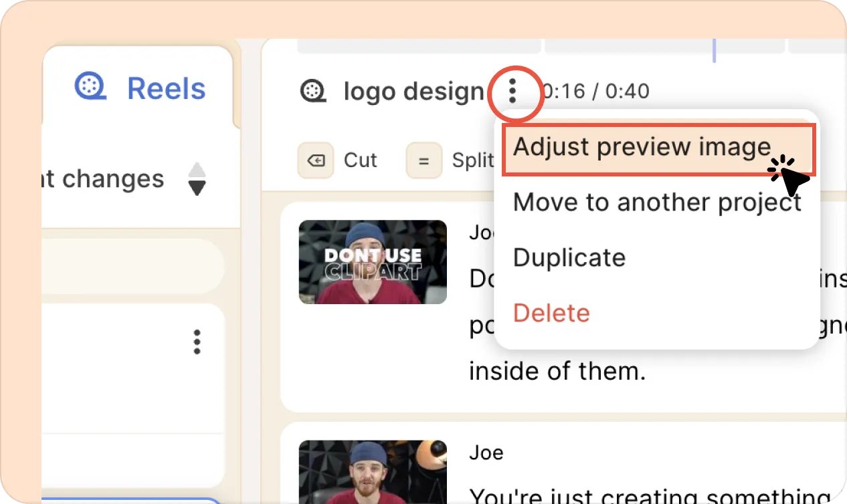Choose Move to another project
The width and height of the screenshot is (847, 504).
[657, 202]
